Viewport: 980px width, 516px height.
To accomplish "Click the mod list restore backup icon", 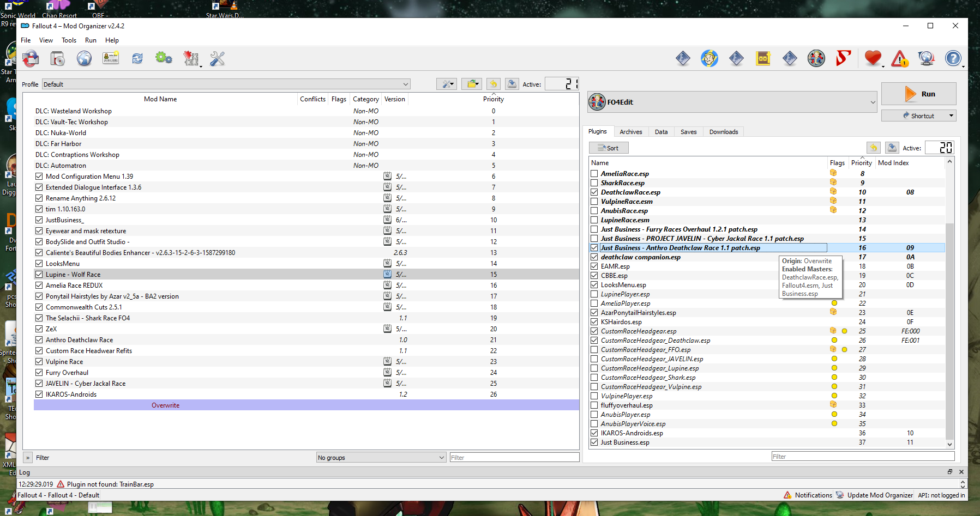I will point(494,84).
